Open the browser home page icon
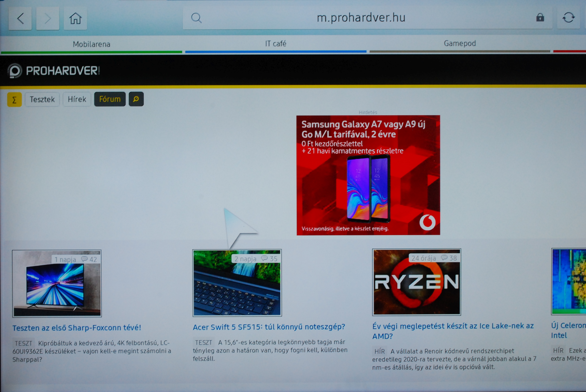Image resolution: width=586 pixels, height=392 pixels. coord(75,18)
